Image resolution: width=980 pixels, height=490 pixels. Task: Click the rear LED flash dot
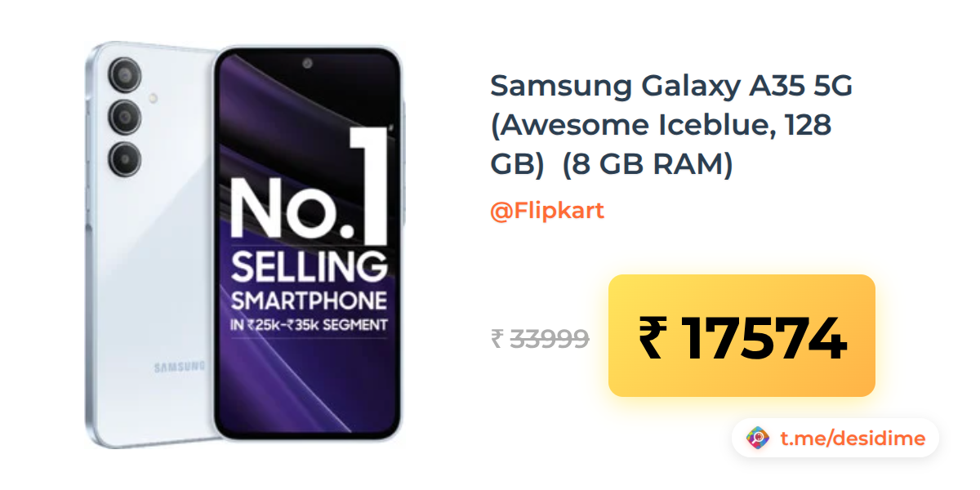[154, 96]
